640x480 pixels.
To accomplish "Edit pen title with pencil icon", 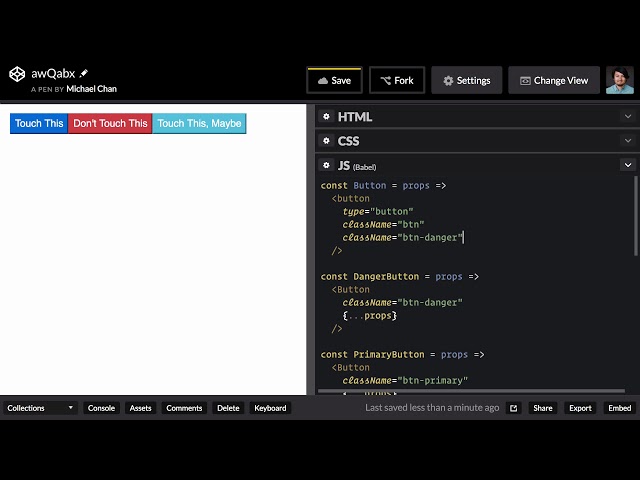I will tap(84, 73).
